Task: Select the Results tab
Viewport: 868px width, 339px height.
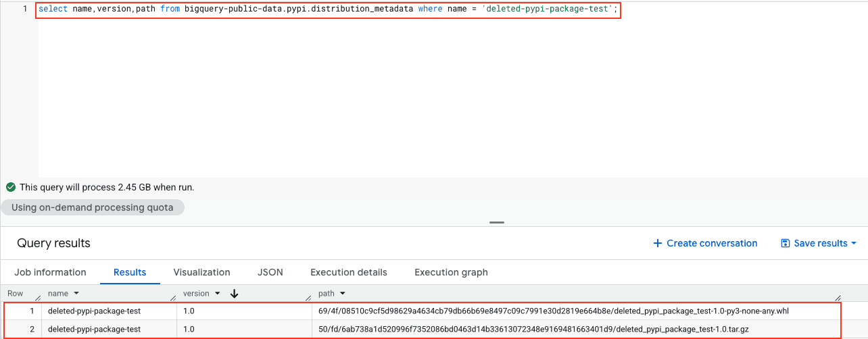Action: pyautogui.click(x=130, y=272)
